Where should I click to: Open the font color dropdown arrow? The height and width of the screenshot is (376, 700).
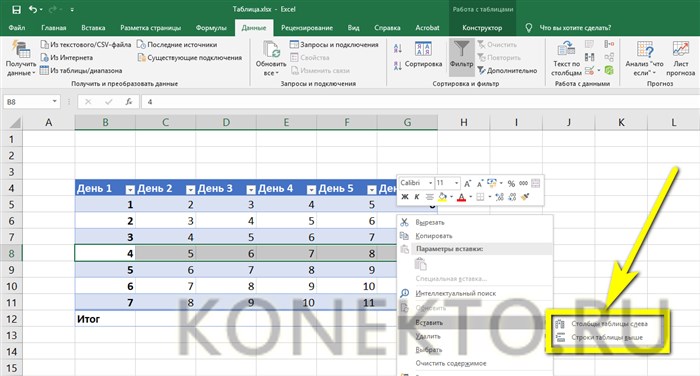[470, 197]
